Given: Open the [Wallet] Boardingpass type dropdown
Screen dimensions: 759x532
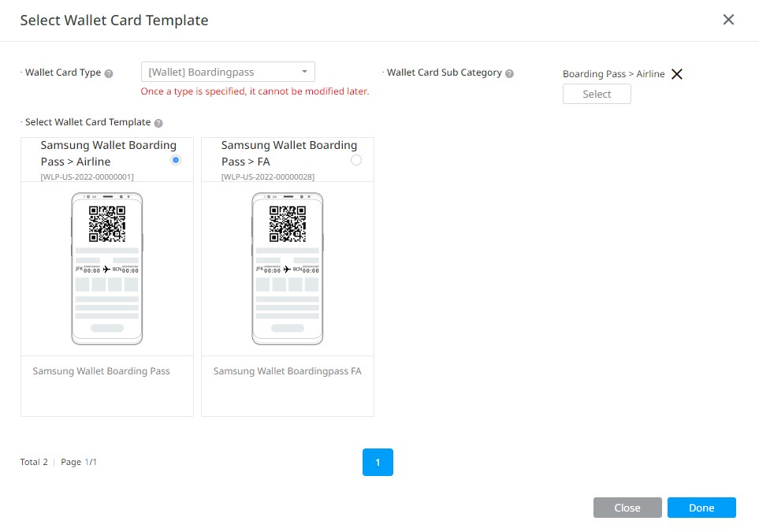Looking at the screenshot, I should click(x=227, y=71).
